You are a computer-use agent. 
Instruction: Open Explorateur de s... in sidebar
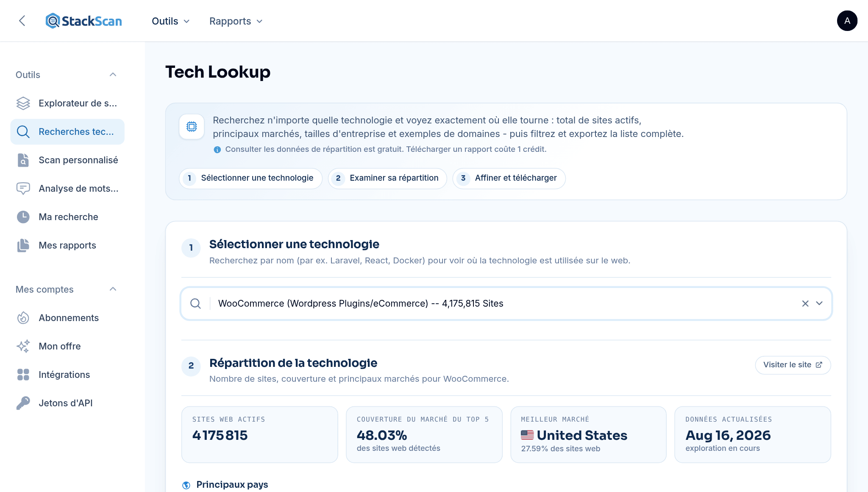coord(67,103)
